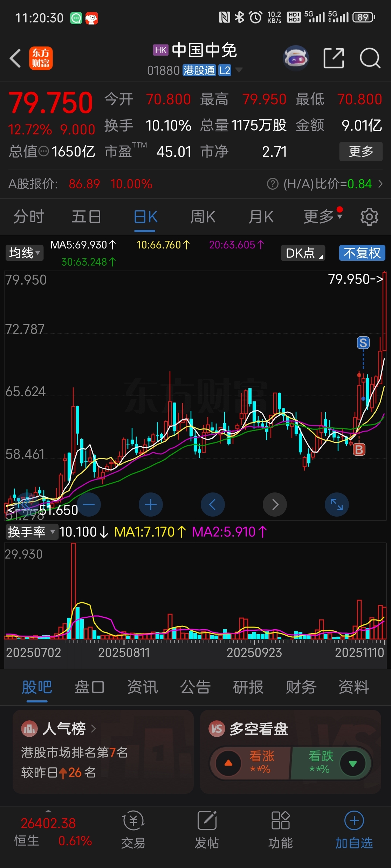Open the 财务 tab
The image size is (391, 868).
tap(301, 687)
